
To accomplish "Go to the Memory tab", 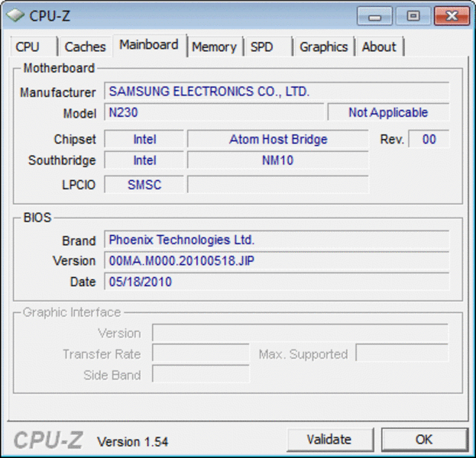I will [214, 47].
